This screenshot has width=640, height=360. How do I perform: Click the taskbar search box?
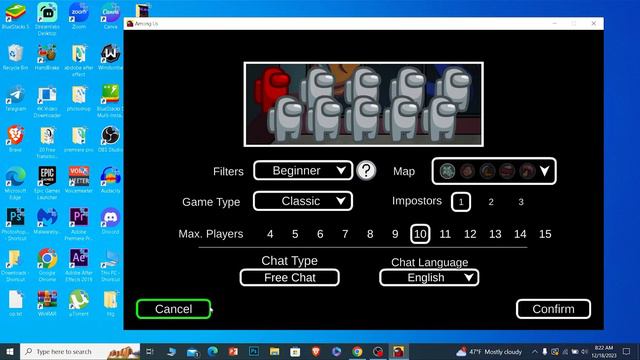click(80, 351)
